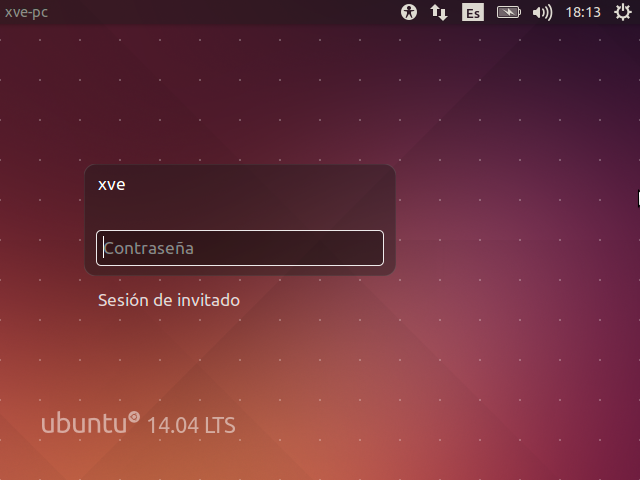Open the sound volume indicator

click(x=542, y=13)
